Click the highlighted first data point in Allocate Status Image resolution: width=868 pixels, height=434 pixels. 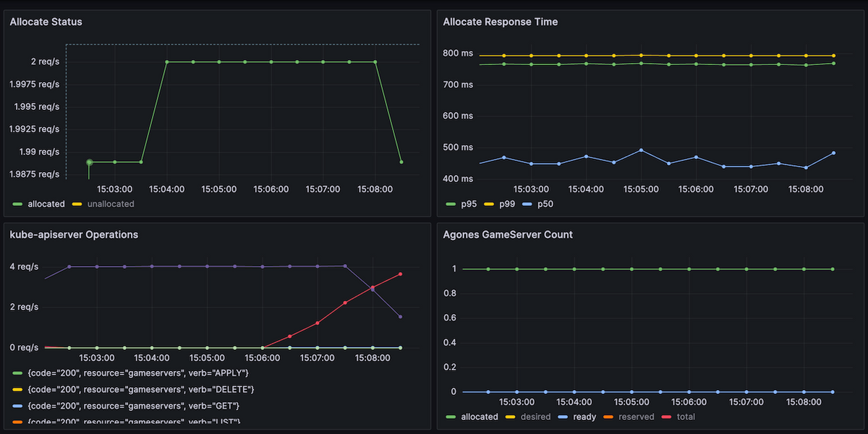(89, 162)
